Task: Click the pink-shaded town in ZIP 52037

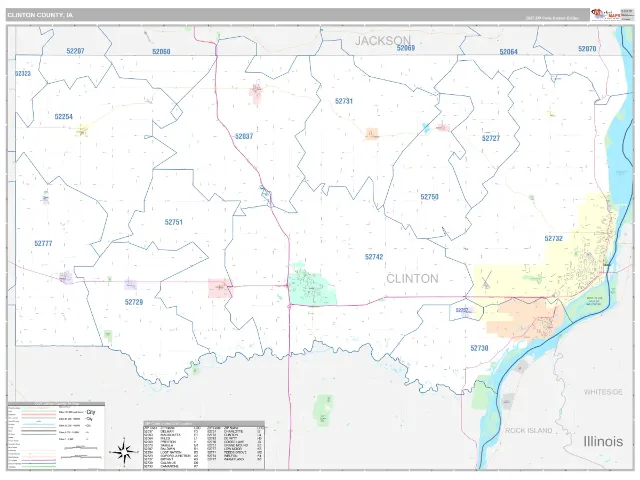Action: click(x=256, y=93)
